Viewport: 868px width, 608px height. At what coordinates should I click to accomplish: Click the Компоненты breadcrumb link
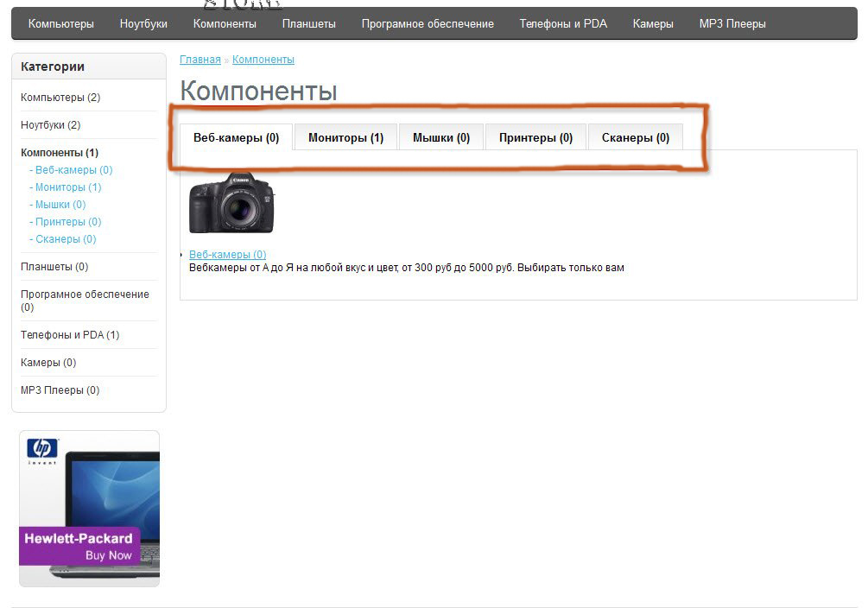[x=263, y=60]
